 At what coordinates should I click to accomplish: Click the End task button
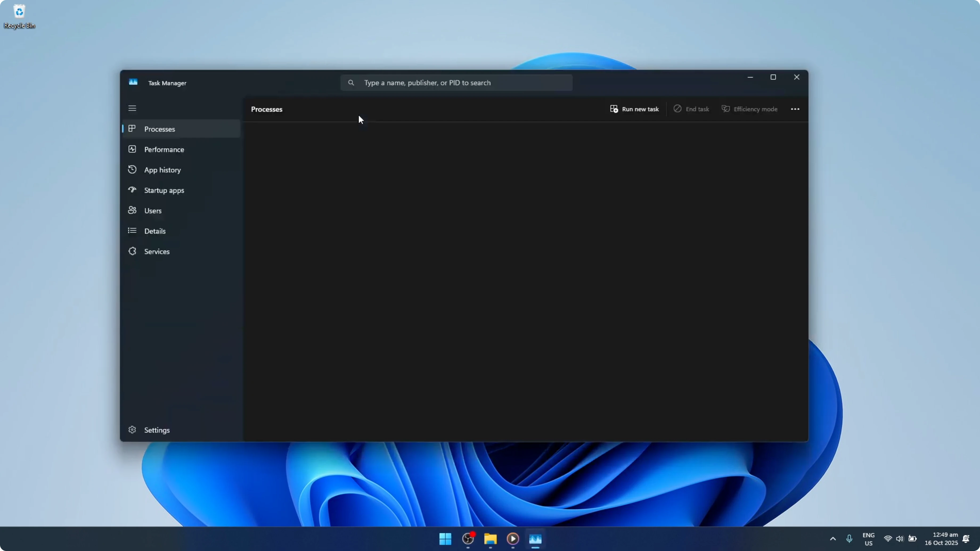click(x=691, y=109)
